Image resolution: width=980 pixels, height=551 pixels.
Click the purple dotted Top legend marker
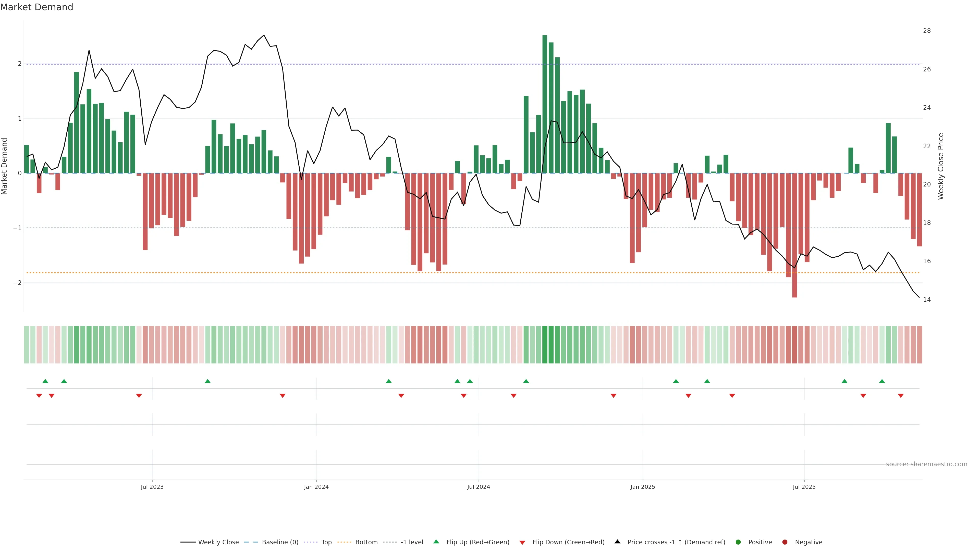310,542
